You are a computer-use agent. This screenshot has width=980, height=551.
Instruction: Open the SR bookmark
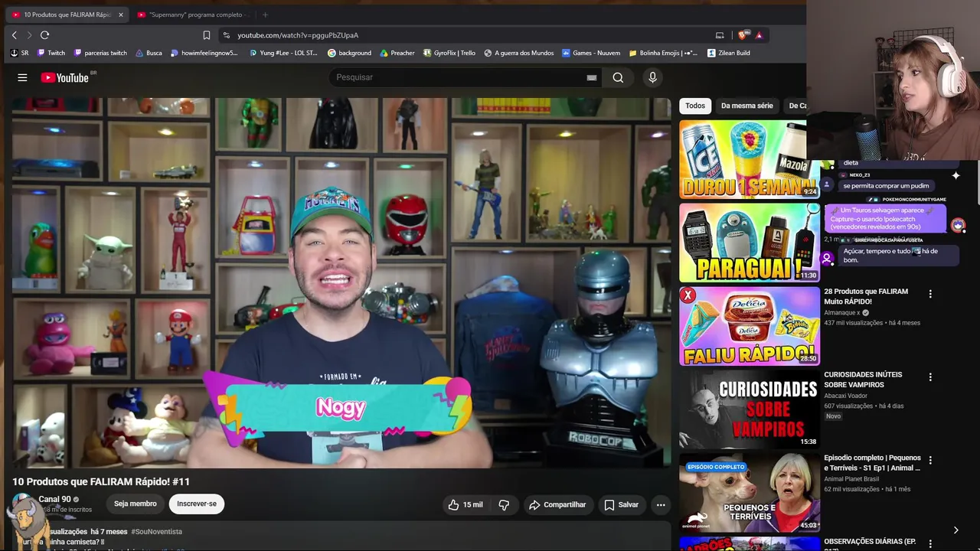19,53
